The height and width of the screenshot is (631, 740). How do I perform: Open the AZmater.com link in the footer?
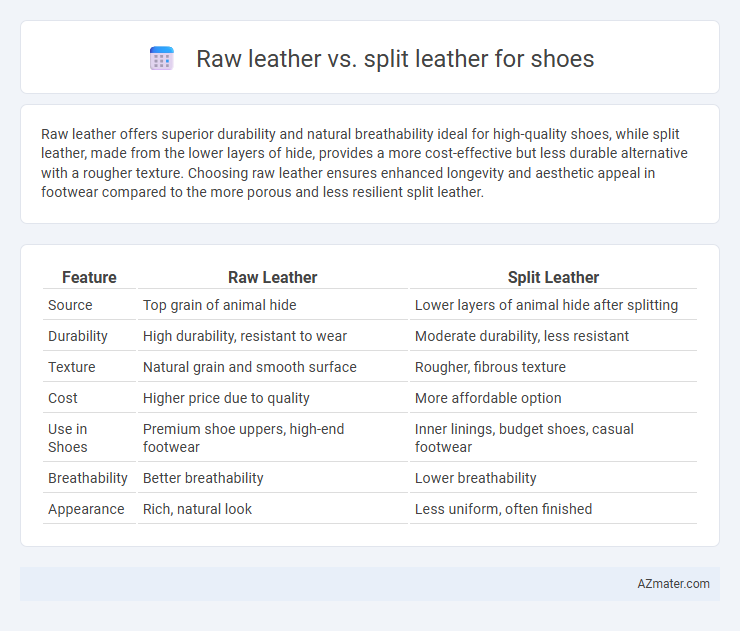point(673,584)
